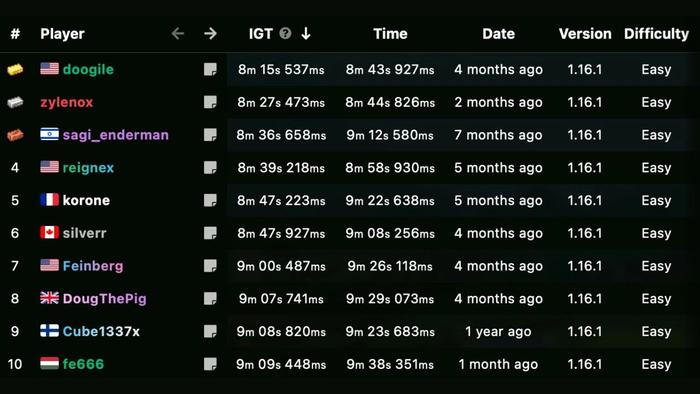Click the Finland flag next to Cube1337x
This screenshot has width=700, height=394.
click(50, 331)
